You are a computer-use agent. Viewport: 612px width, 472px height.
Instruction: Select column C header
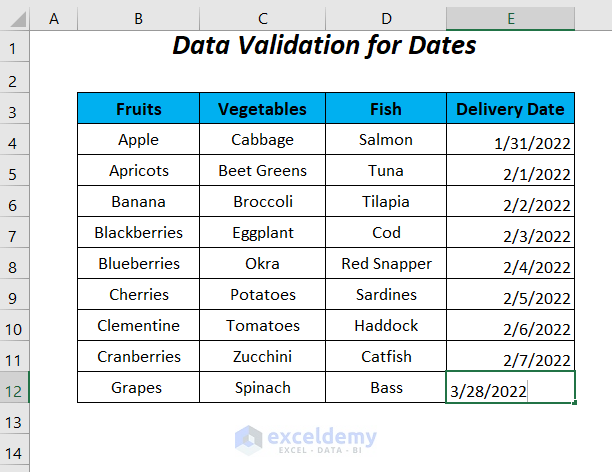click(x=262, y=18)
